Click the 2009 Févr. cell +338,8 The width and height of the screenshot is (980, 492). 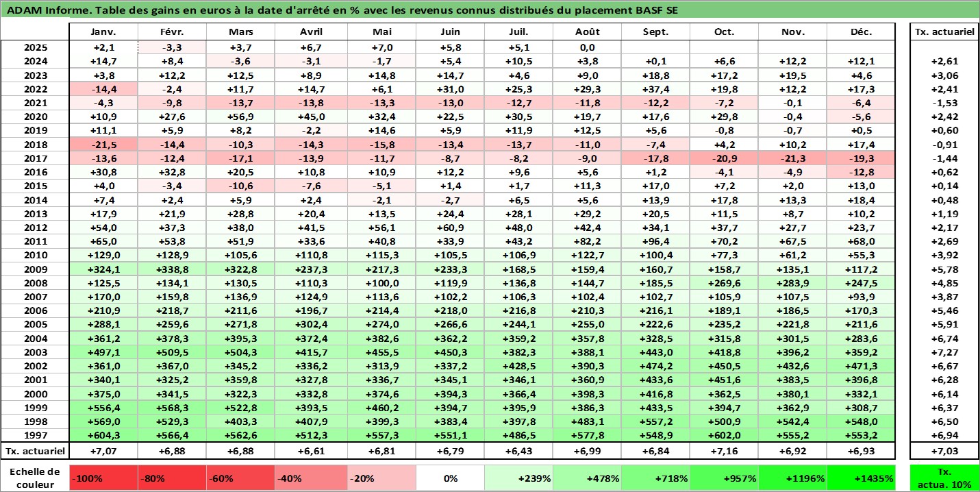pos(173,269)
